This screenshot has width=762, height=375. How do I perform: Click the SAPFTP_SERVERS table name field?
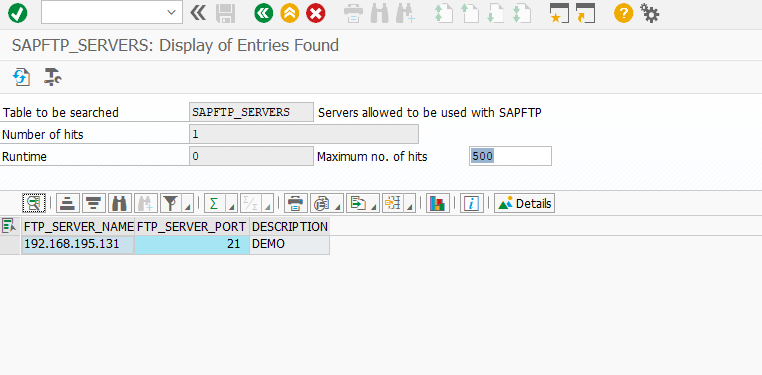point(251,112)
